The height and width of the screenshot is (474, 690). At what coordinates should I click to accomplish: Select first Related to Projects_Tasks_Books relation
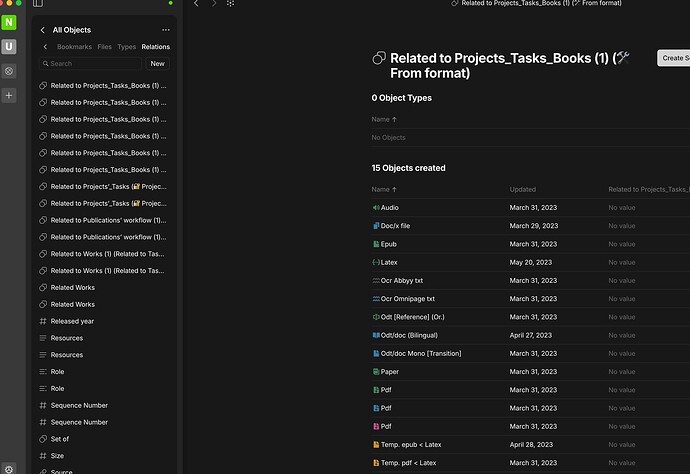[x=104, y=85]
